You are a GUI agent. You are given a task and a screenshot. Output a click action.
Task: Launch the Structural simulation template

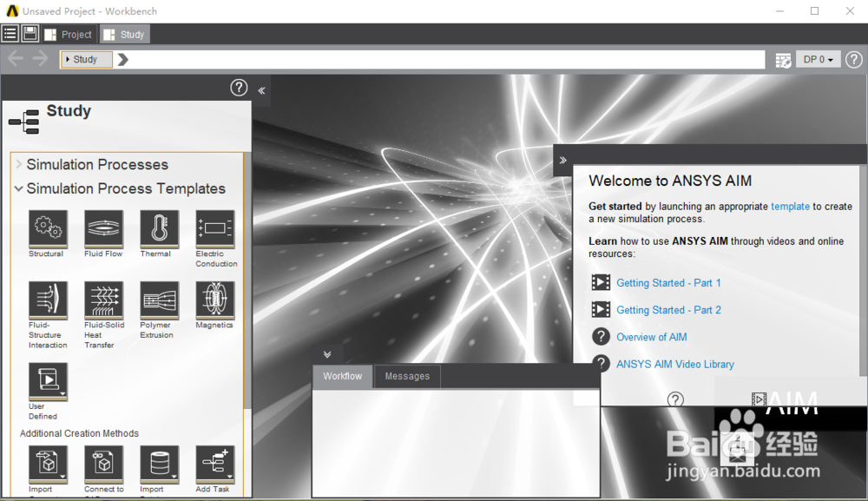48,228
